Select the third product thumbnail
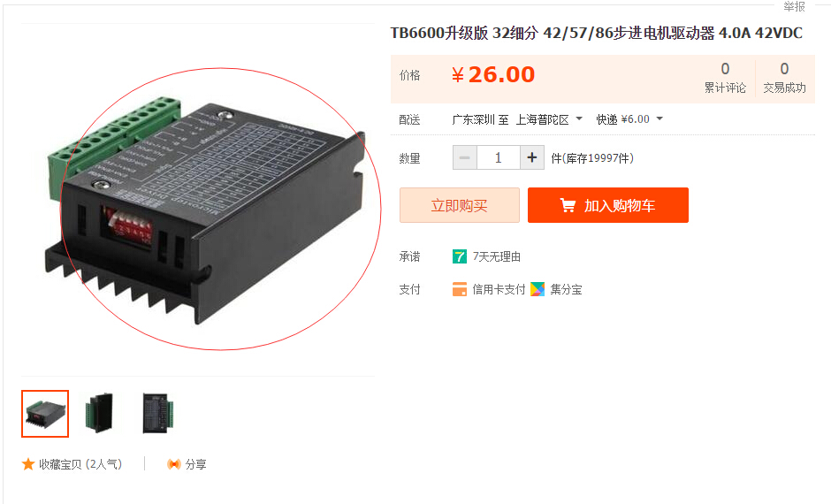This screenshot has height=504, width=831. click(157, 414)
